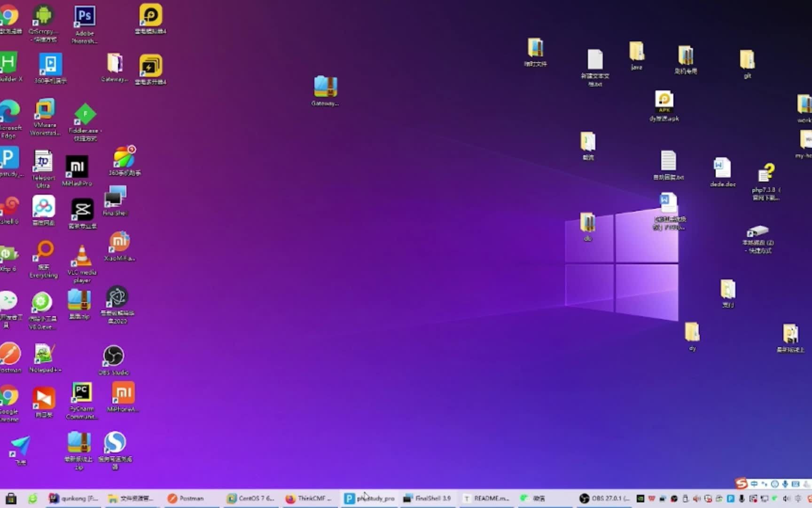Launch OBS Studio from the desktop
This screenshot has width=812, height=508.
[x=113, y=360]
